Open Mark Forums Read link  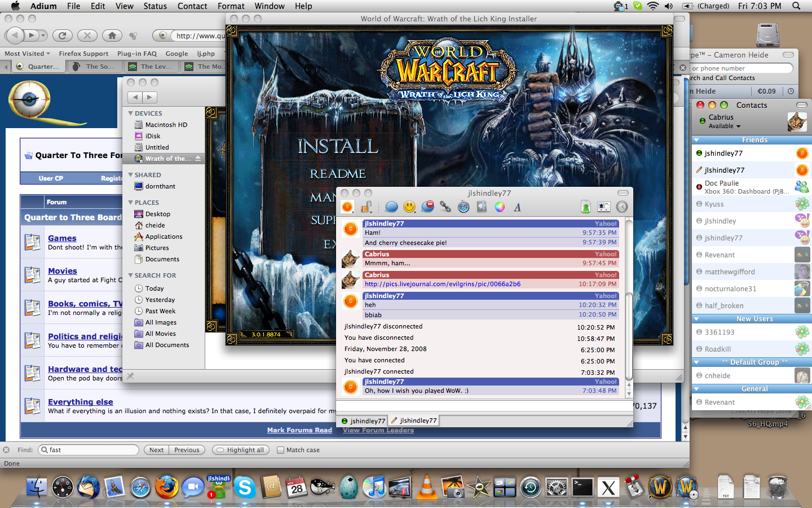tap(299, 430)
